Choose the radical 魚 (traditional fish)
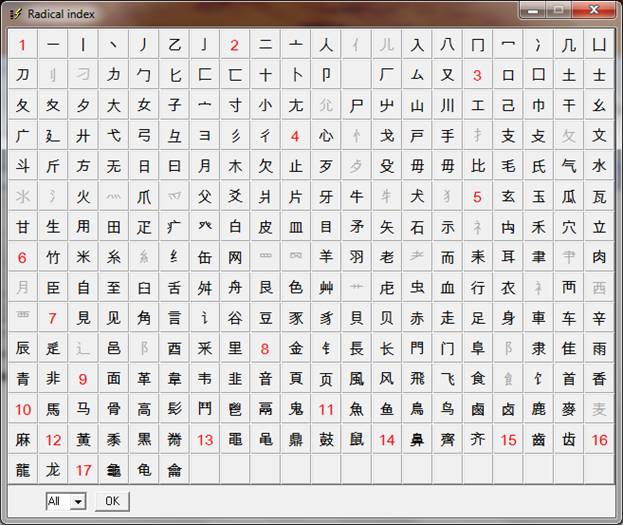This screenshot has height=525, width=623. coord(356,409)
